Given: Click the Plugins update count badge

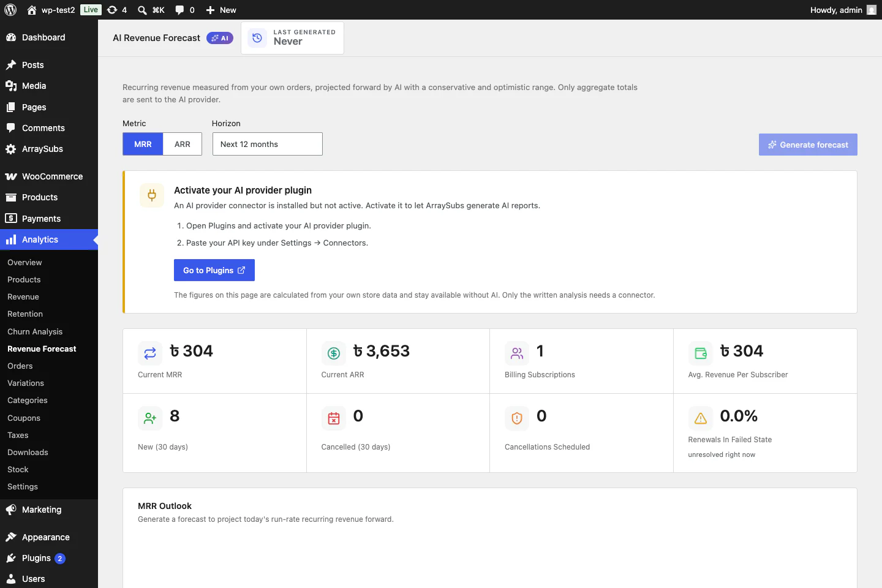Looking at the screenshot, I should tap(60, 559).
